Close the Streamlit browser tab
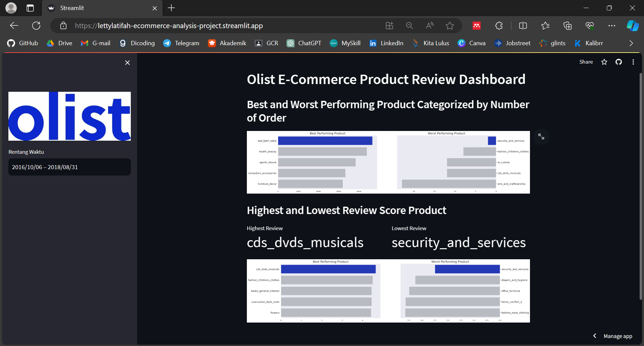This screenshot has width=644, height=346. pos(155,8)
